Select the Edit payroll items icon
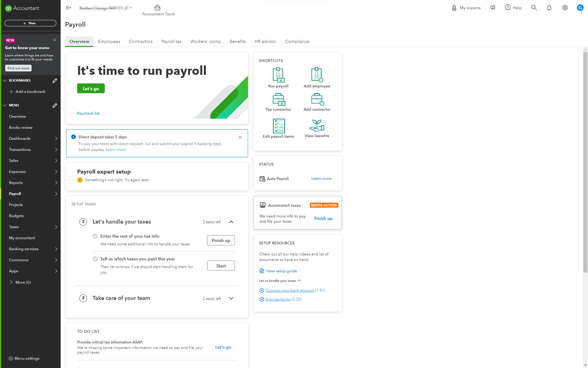Viewport: 588px width, 368px height. pos(278,126)
